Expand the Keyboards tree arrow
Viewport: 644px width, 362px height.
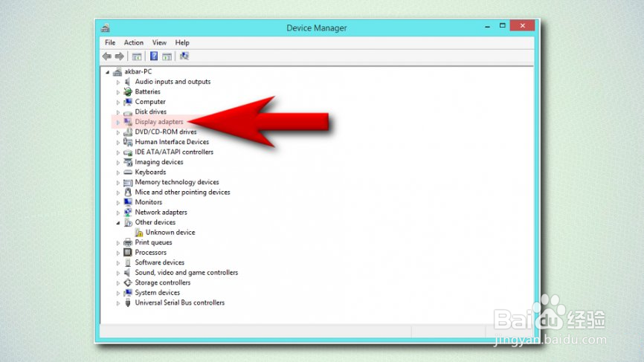tap(118, 172)
